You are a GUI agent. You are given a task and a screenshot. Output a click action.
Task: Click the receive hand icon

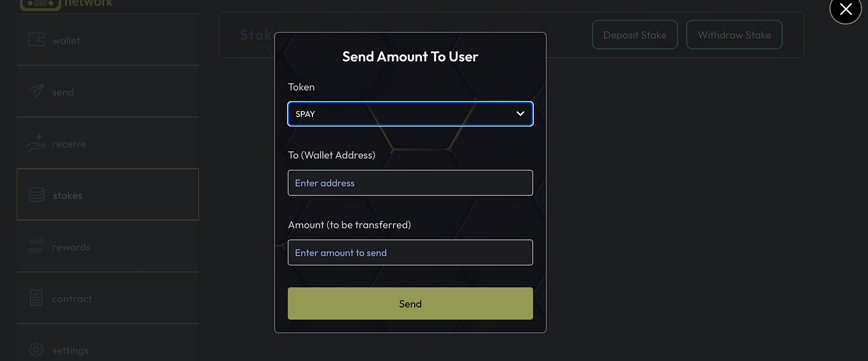(x=36, y=143)
